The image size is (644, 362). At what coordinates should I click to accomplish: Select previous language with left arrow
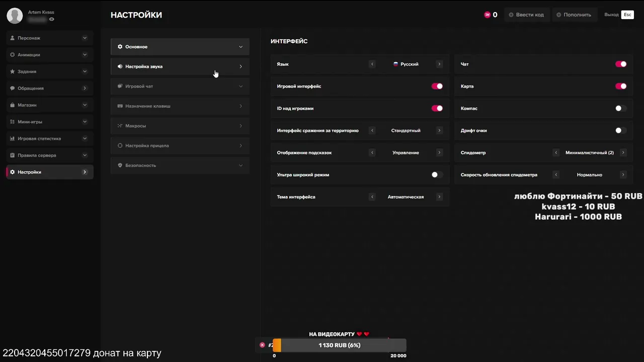point(372,64)
